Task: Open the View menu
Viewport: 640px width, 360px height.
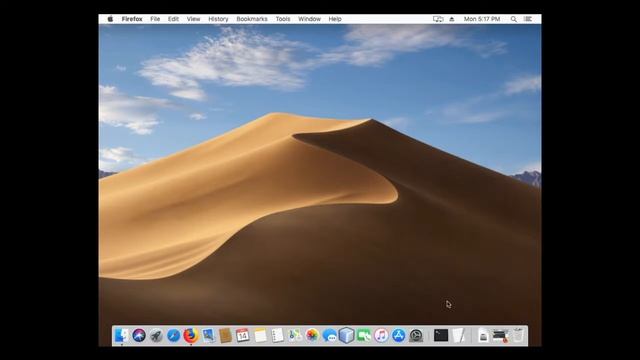Action: 193,19
